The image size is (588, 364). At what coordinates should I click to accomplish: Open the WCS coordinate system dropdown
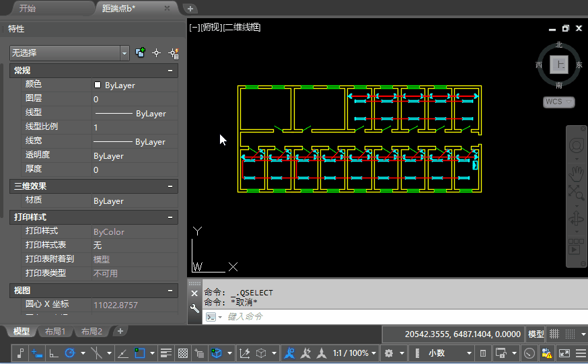[x=558, y=102]
